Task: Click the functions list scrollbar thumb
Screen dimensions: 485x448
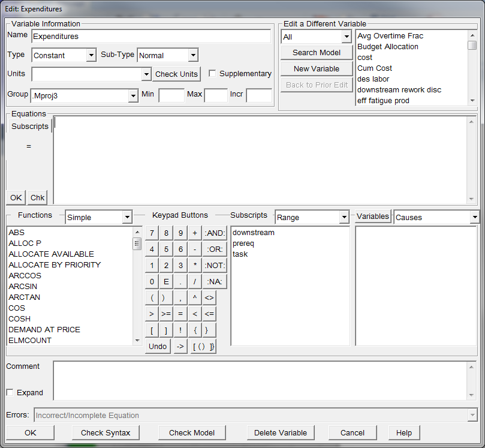Action: point(137,243)
